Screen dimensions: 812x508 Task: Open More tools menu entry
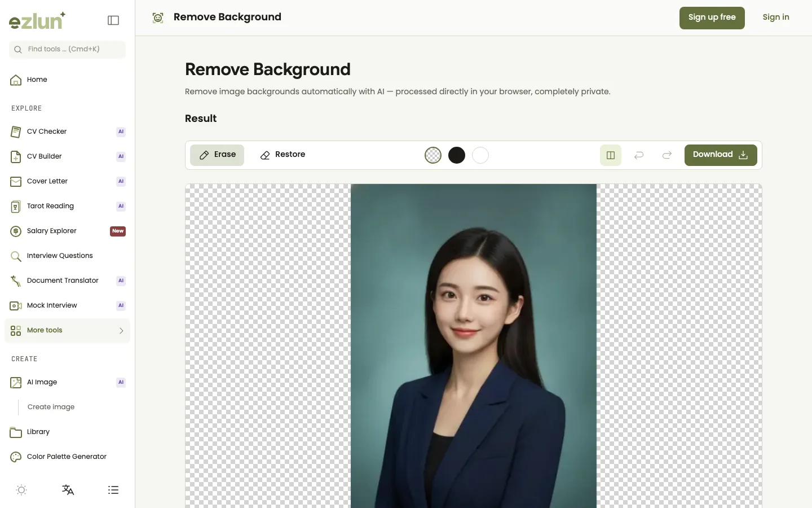coord(67,331)
